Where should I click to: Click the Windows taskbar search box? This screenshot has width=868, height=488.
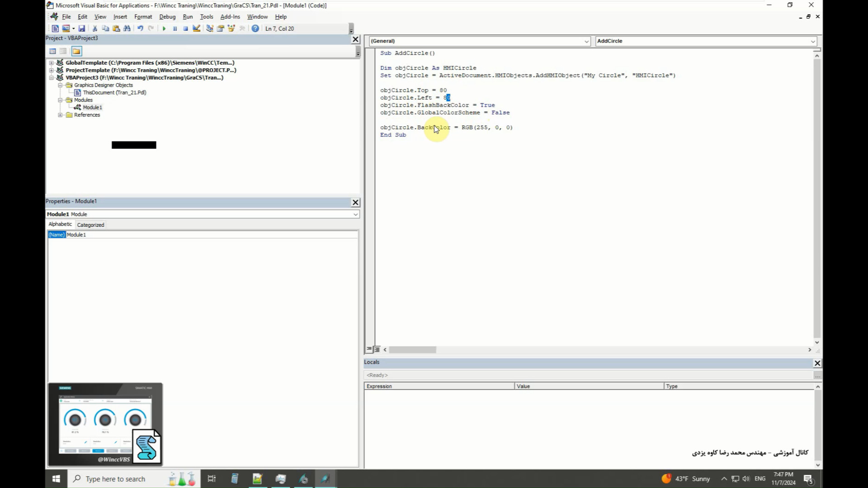(x=115, y=479)
